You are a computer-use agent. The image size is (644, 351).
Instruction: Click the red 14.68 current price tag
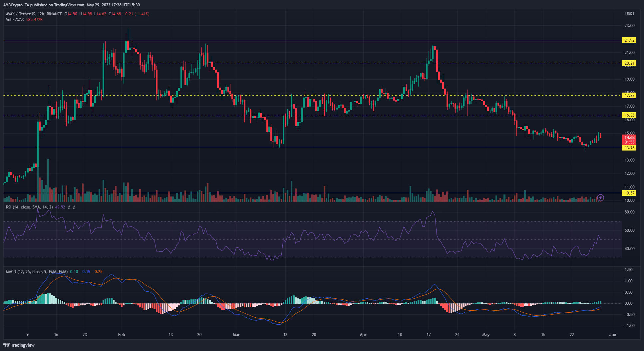(x=629, y=138)
